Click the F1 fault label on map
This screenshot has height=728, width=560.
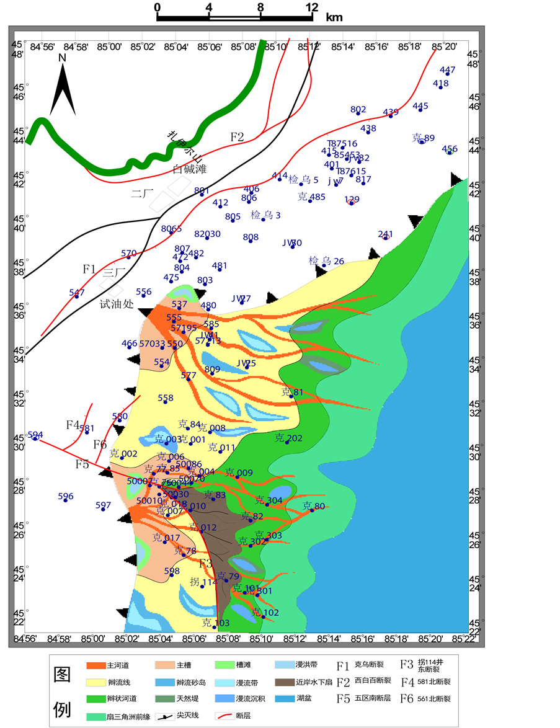(90, 269)
